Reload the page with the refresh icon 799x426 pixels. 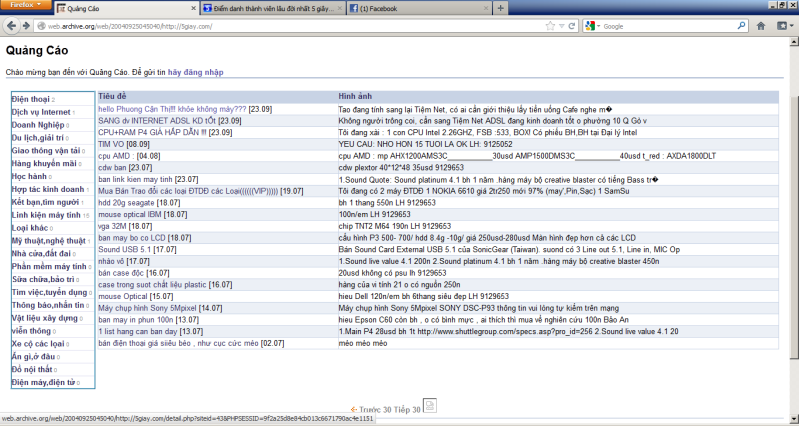(572, 26)
